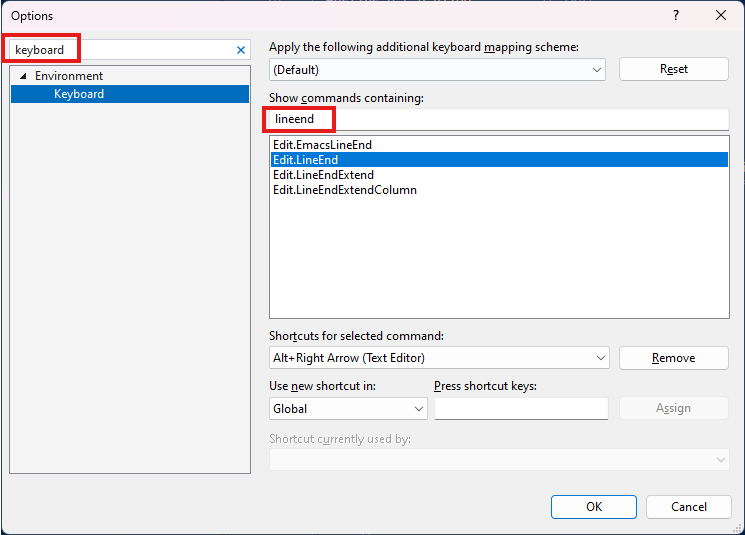The height and width of the screenshot is (535, 745).
Task: Click the Remove shortcut button
Action: pos(674,358)
